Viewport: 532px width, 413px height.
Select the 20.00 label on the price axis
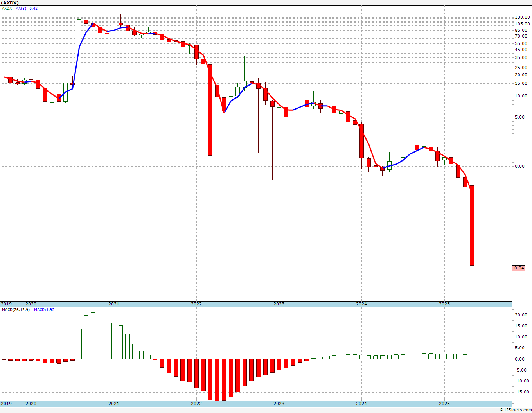point(521,75)
